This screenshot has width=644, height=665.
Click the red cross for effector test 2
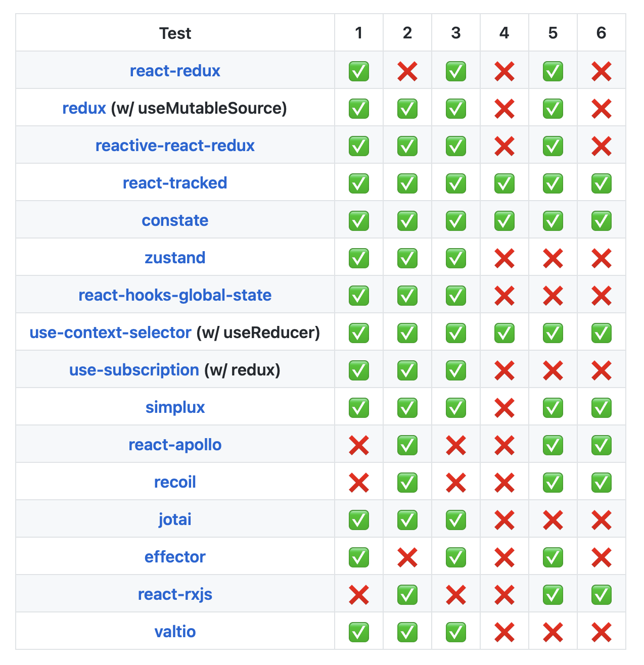407,557
